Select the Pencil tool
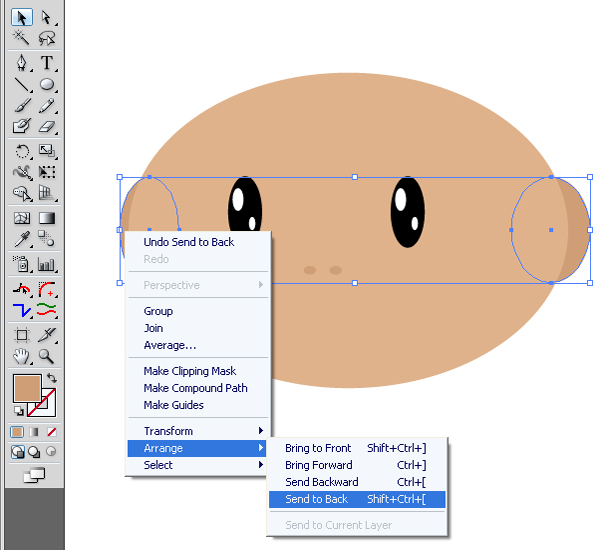The height and width of the screenshot is (550, 600). click(46, 105)
